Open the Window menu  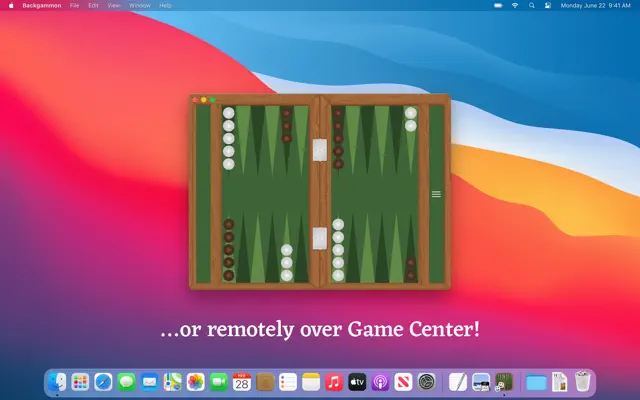(x=140, y=5)
